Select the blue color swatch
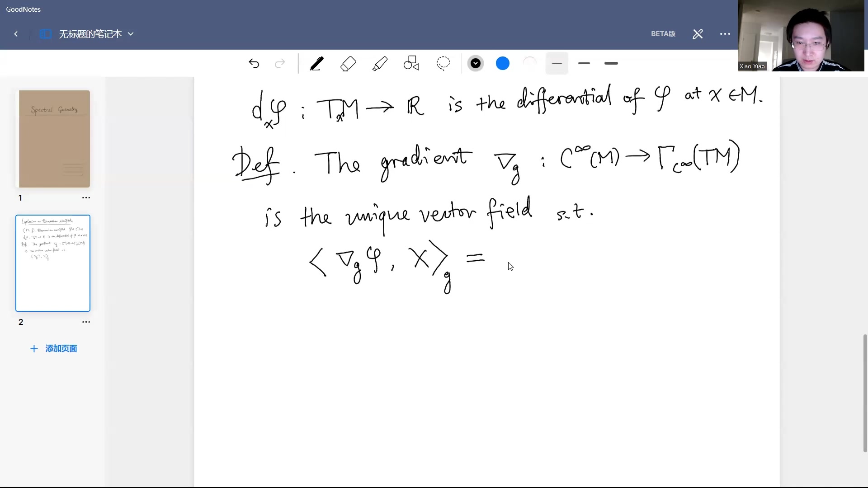Image resolution: width=868 pixels, height=488 pixels. coord(503,64)
